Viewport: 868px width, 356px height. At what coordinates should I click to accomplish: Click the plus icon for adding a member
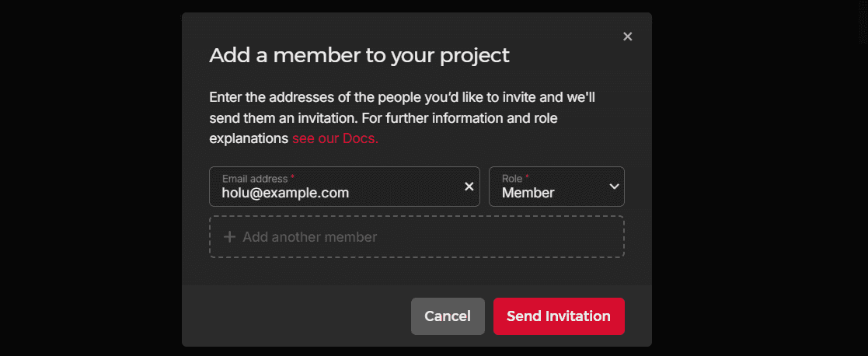(229, 237)
